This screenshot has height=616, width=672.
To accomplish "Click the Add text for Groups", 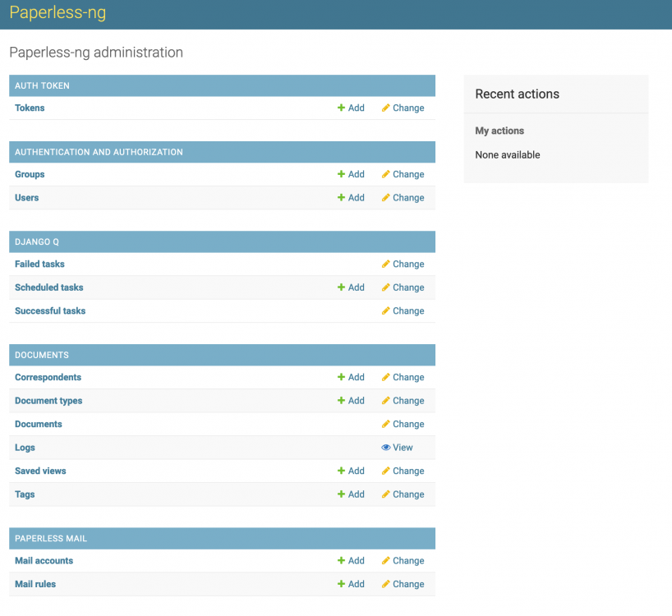I will 357,174.
